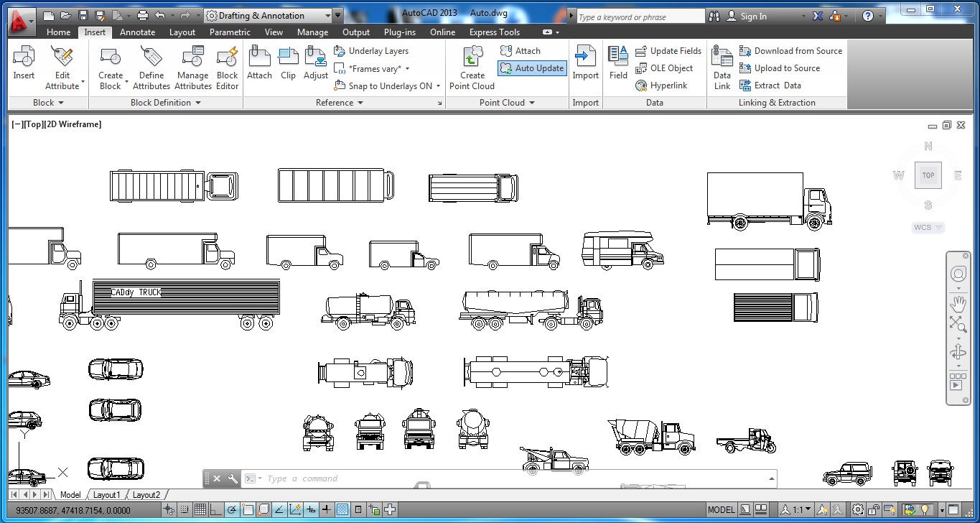Click the Hyperlink tool
The width and height of the screenshot is (980, 523).
661,85
